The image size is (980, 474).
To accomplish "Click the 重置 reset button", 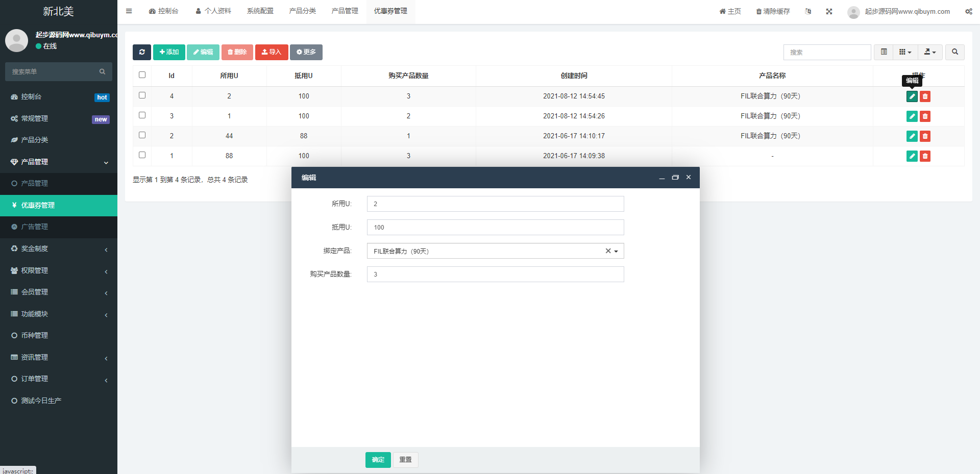I will 405,460.
